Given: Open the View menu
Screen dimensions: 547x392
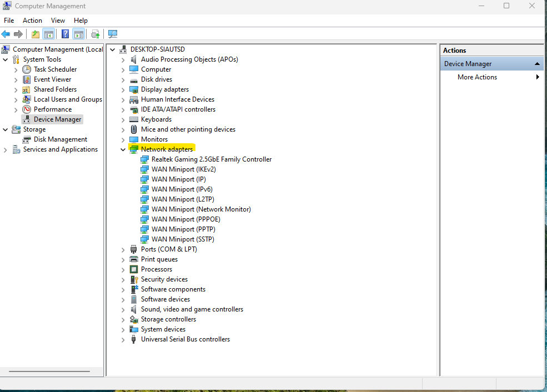Looking at the screenshot, I should [58, 21].
